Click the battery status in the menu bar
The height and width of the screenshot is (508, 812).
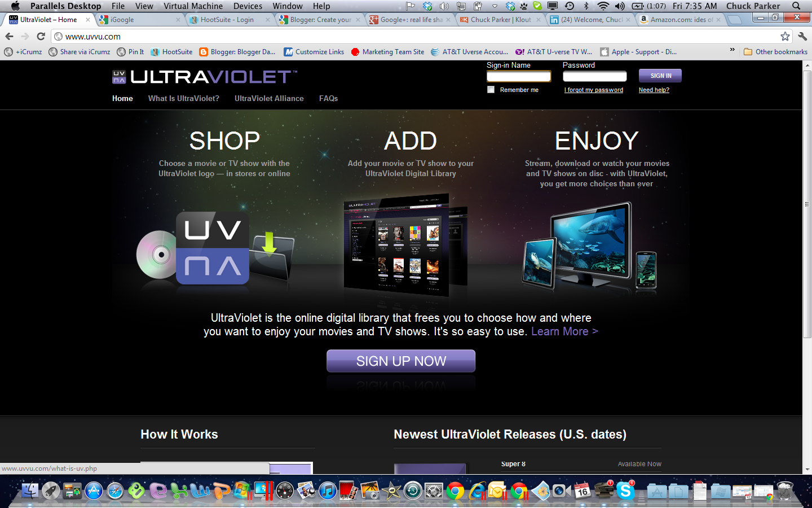(x=648, y=6)
